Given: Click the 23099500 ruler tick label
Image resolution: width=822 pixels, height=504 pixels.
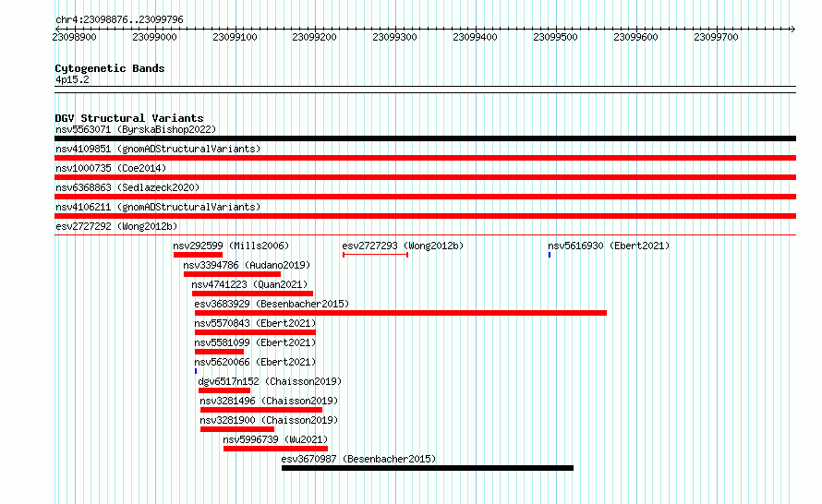Looking at the screenshot, I should click(x=555, y=37).
